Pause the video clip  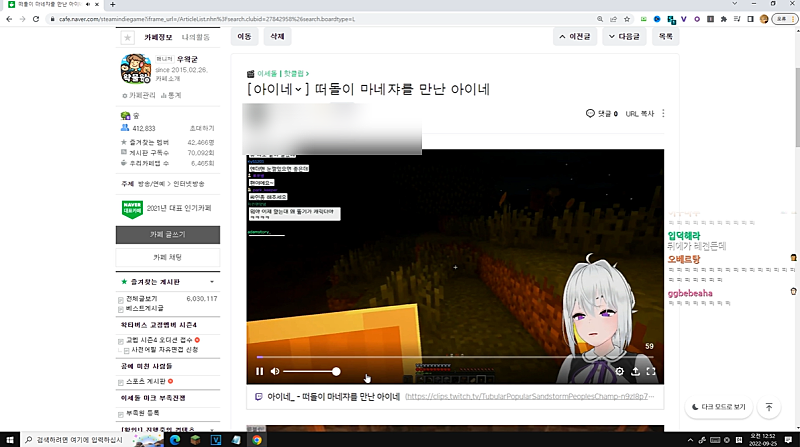point(259,371)
